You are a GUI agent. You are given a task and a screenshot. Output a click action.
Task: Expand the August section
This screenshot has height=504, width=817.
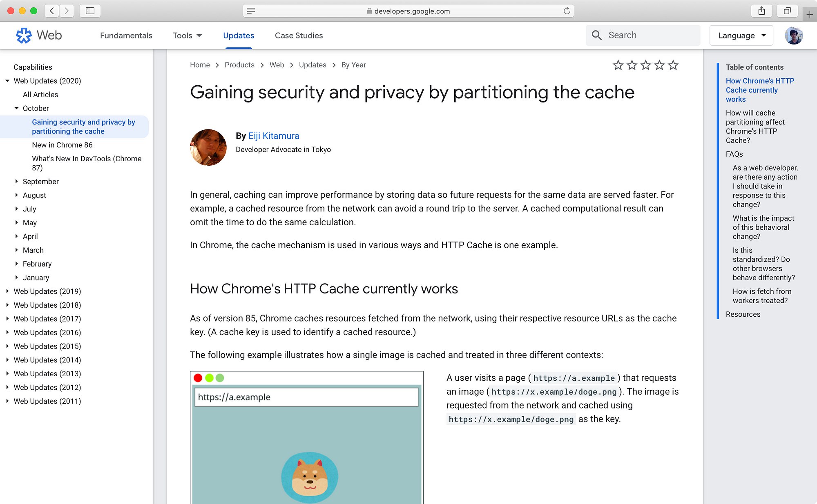point(16,195)
